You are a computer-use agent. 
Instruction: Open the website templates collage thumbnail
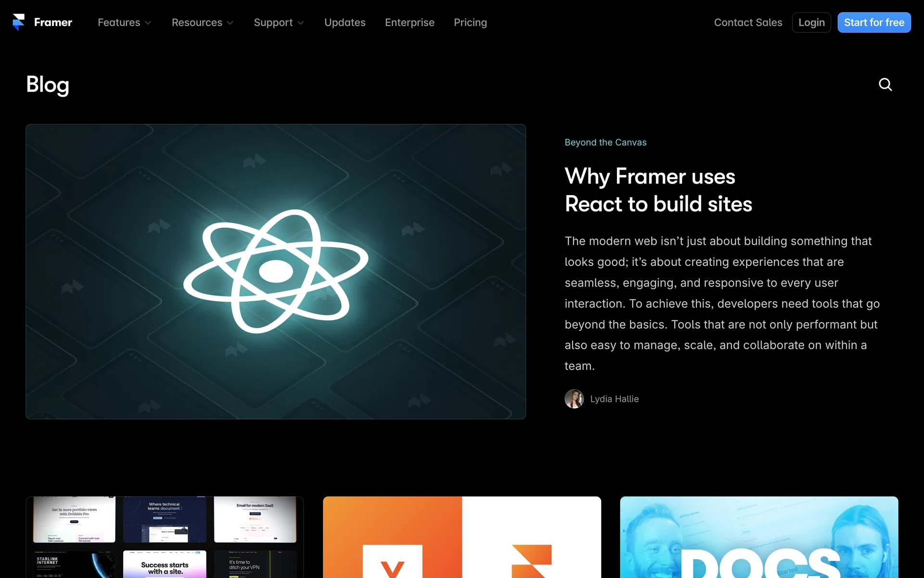(165, 537)
